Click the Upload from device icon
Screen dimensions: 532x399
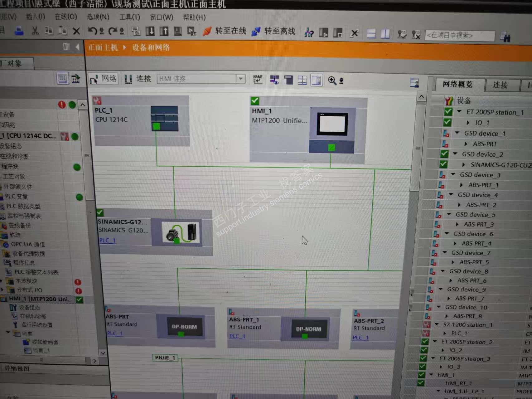(164, 31)
